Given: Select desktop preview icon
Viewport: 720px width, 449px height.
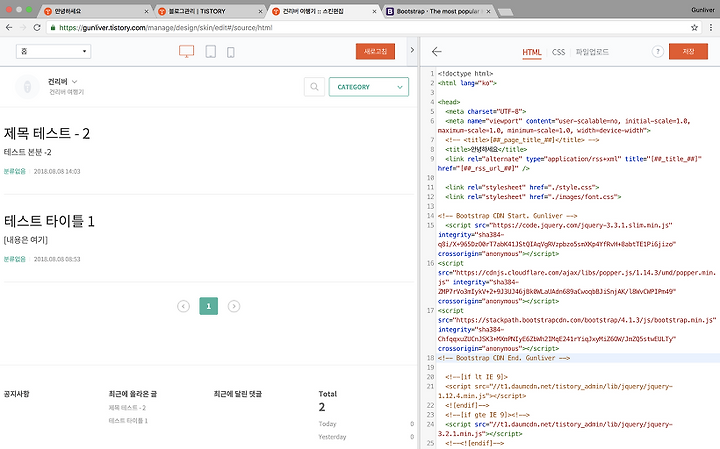Looking at the screenshot, I should (186, 51).
